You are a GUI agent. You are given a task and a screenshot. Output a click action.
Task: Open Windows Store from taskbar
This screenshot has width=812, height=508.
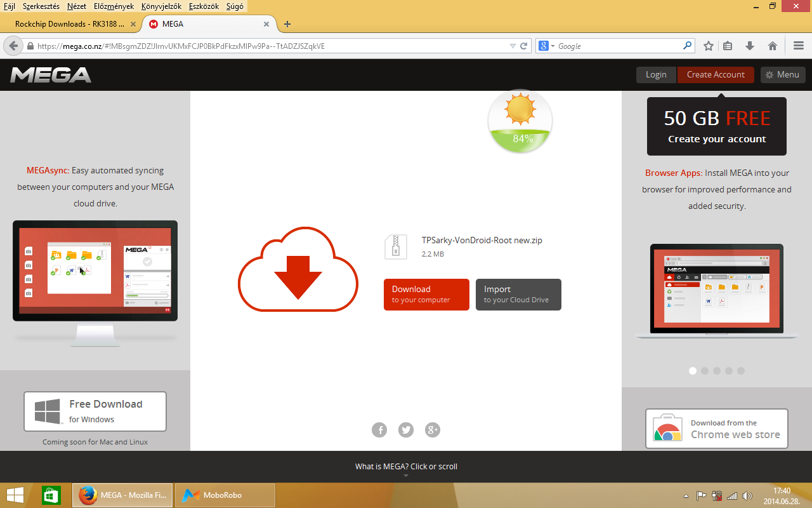pyautogui.click(x=51, y=495)
